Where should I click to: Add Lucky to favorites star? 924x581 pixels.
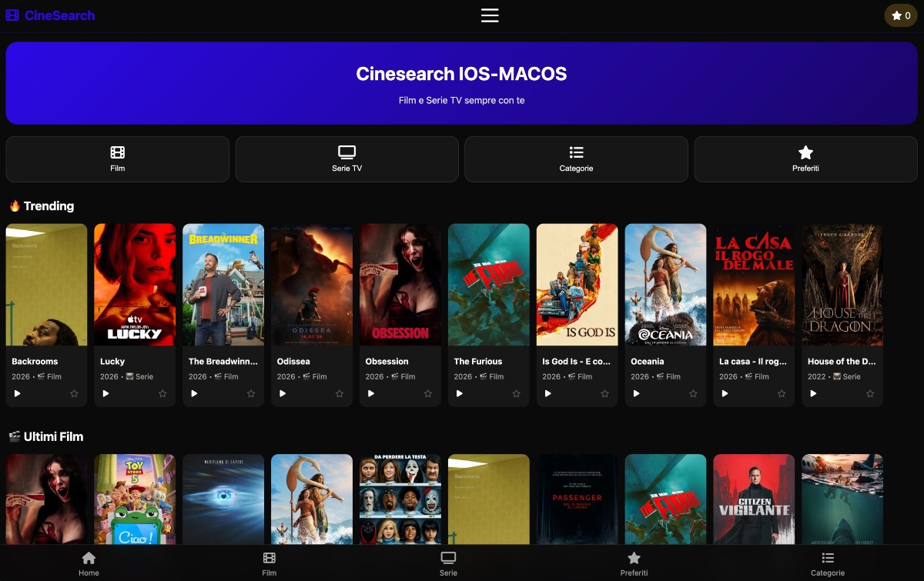(x=162, y=393)
